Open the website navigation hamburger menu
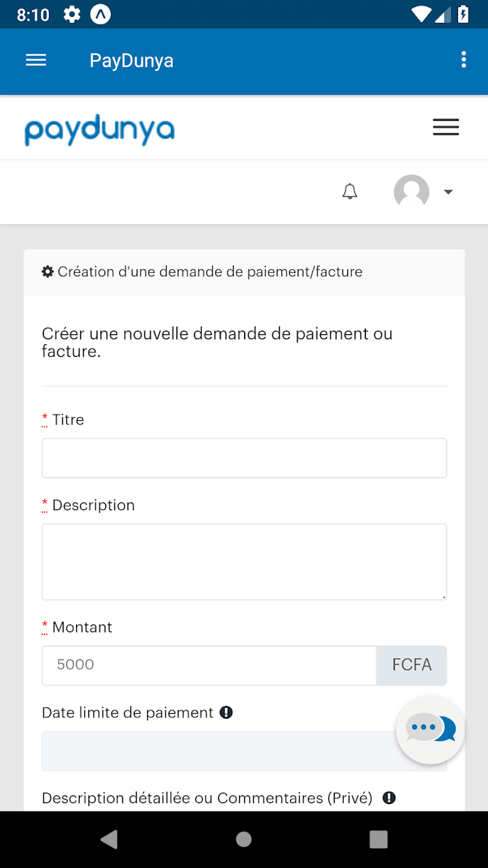The width and height of the screenshot is (488, 868). pyautogui.click(x=445, y=127)
